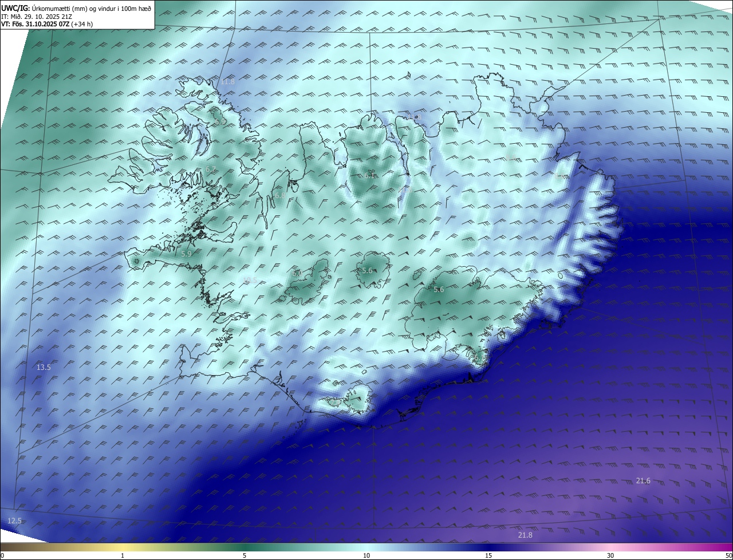Click the 50 tick label on the color scale

[728, 556]
